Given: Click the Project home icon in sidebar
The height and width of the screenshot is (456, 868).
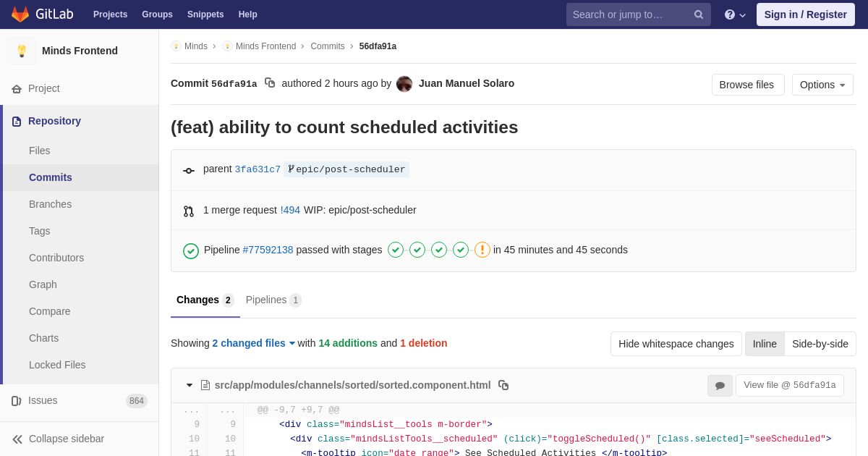Looking at the screenshot, I should (17, 89).
